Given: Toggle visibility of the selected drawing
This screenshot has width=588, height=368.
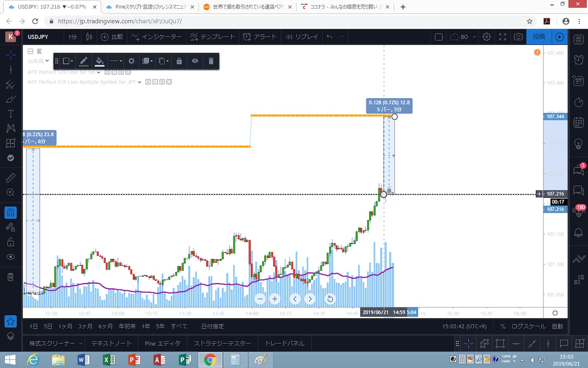Looking at the screenshot, I should 195,61.
